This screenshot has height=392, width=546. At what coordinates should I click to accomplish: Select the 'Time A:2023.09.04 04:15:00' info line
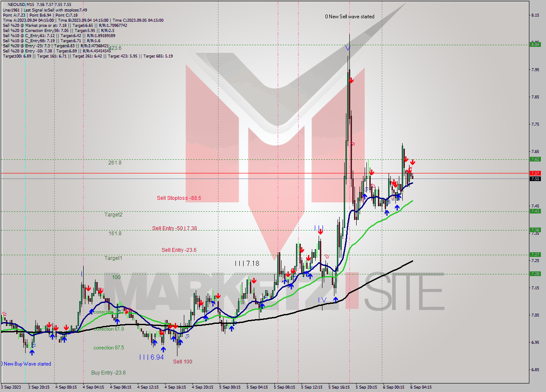click(83, 20)
